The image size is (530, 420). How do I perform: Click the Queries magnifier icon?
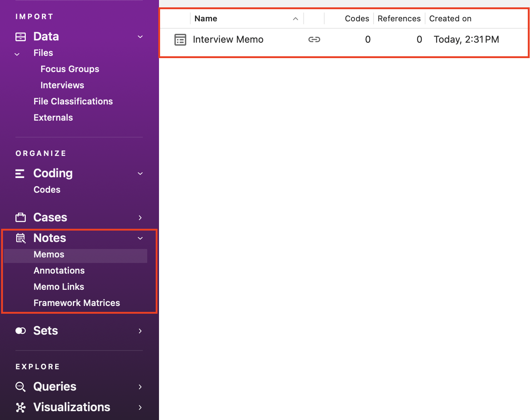point(21,387)
